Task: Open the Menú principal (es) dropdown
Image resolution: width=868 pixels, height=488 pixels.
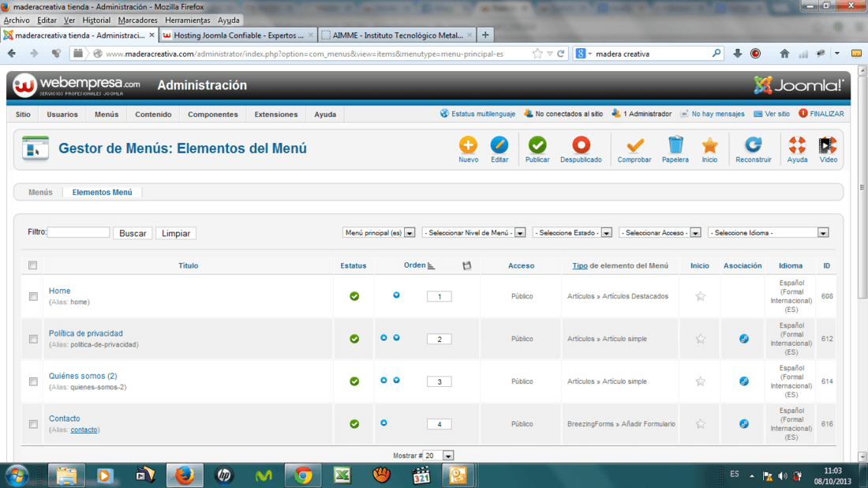Action: pos(379,233)
